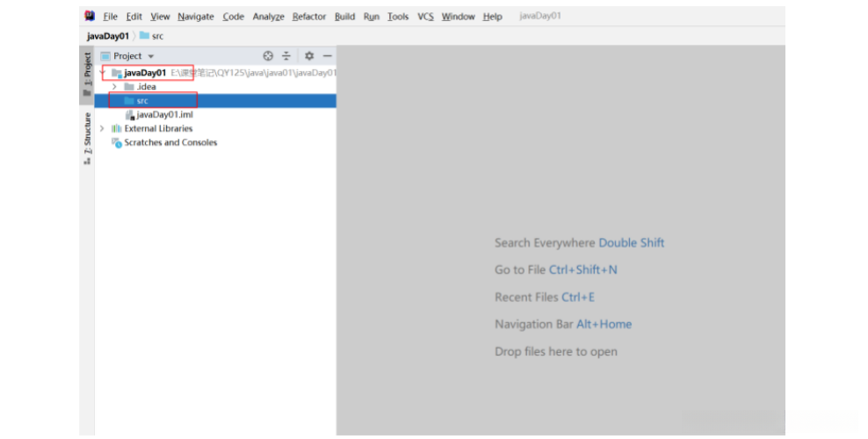This screenshot has height=439, width=868.
Task: Open the Tools menu
Action: [397, 17]
